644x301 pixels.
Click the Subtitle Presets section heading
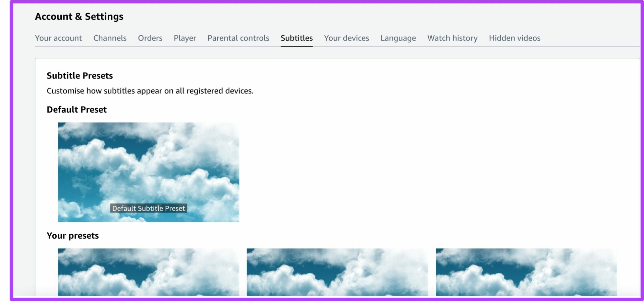pos(80,76)
